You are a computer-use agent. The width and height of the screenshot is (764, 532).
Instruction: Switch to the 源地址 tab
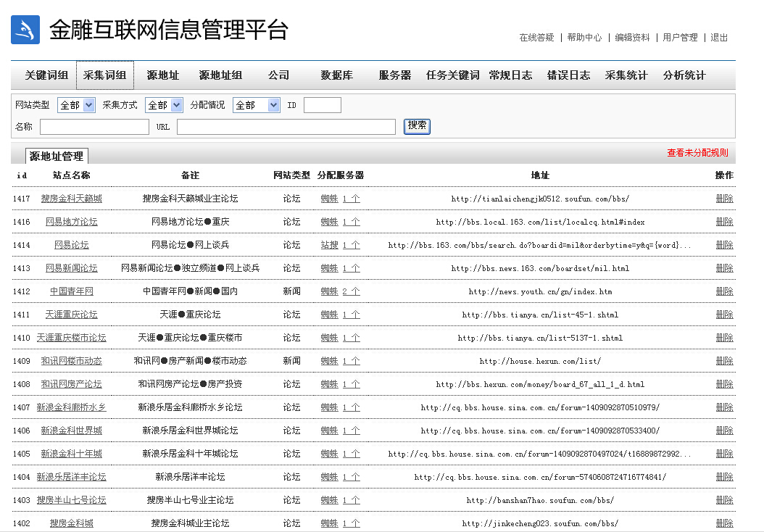(163, 75)
